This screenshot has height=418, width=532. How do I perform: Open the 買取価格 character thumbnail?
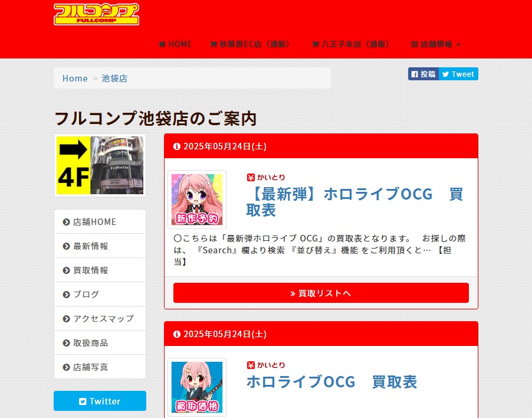[x=197, y=387]
